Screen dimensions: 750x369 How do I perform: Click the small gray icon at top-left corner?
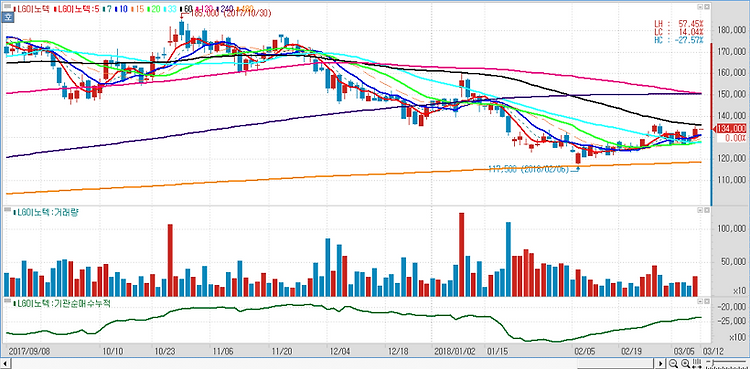coord(7,7)
